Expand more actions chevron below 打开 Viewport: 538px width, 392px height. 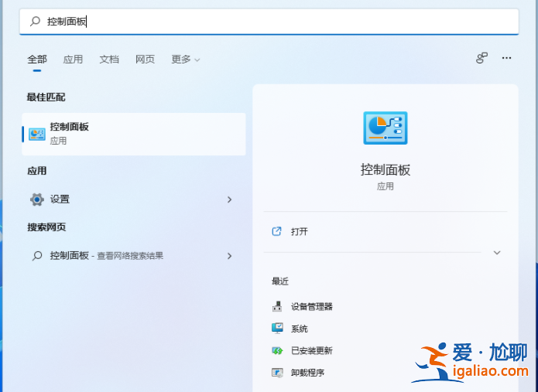497,253
